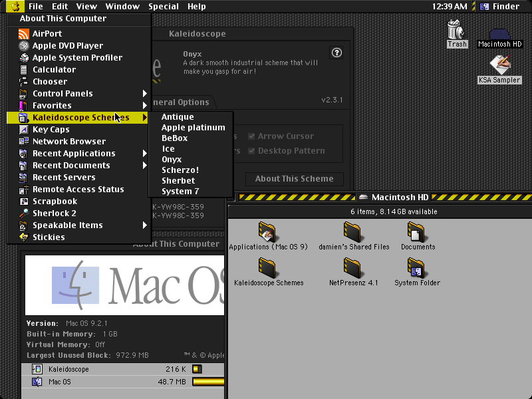The height and width of the screenshot is (399, 532).
Task: Expand Control Panels submenu arrow
Action: (x=145, y=93)
